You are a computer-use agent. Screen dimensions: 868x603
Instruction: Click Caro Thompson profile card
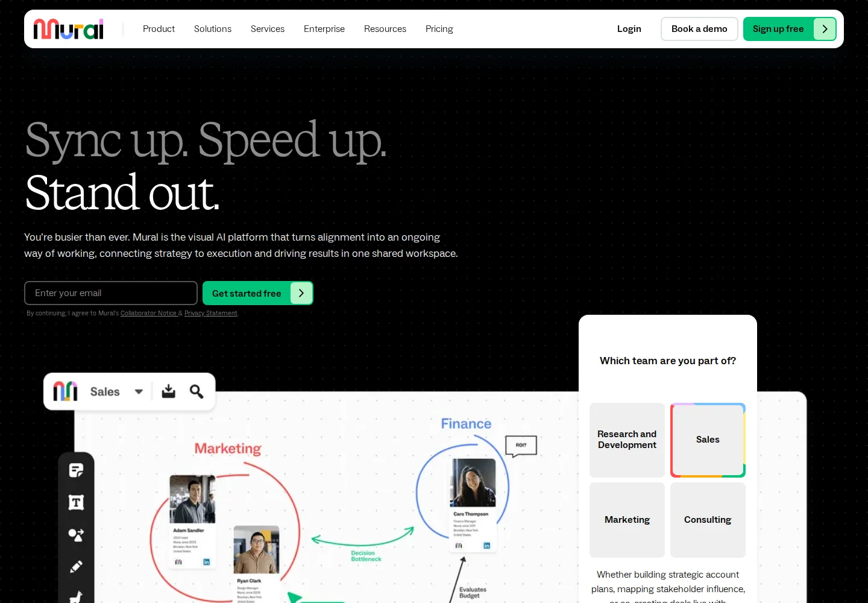coord(473,505)
